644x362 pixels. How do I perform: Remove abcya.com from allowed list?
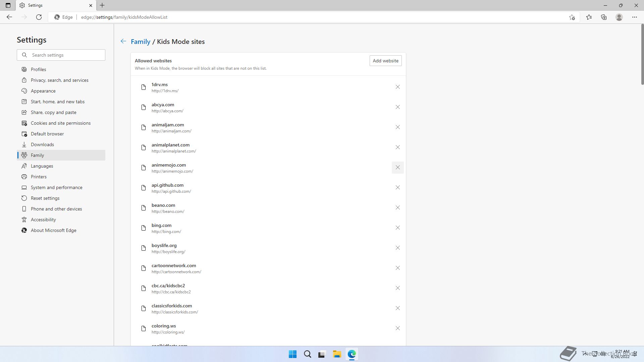[397, 107]
